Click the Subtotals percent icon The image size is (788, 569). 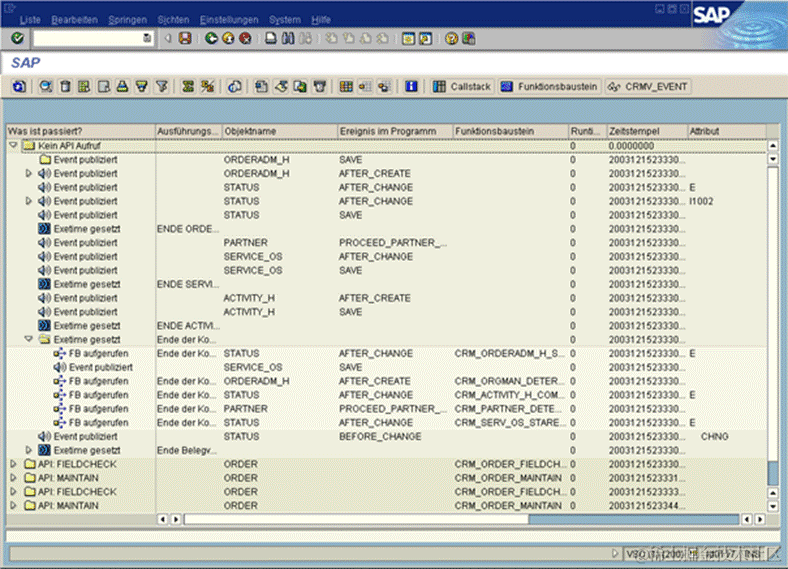click(x=208, y=86)
